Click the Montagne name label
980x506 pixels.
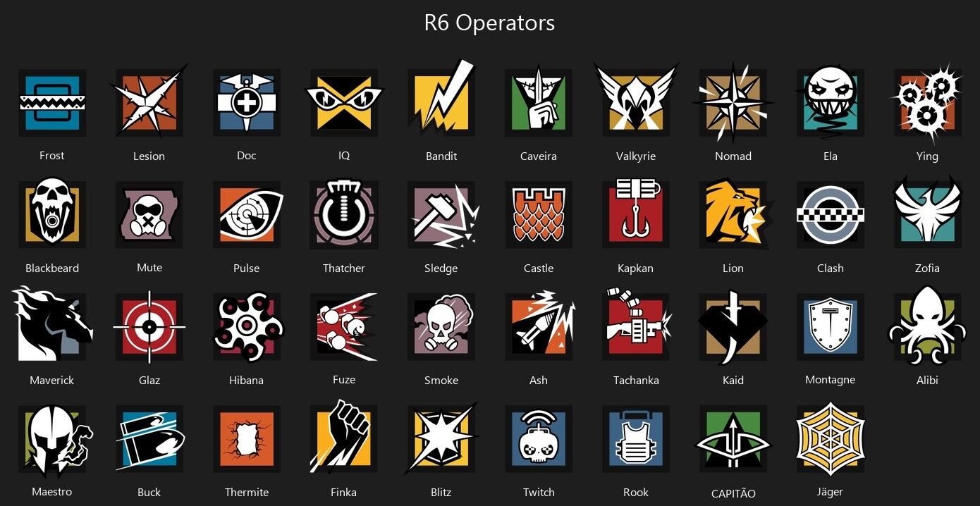[831, 380]
